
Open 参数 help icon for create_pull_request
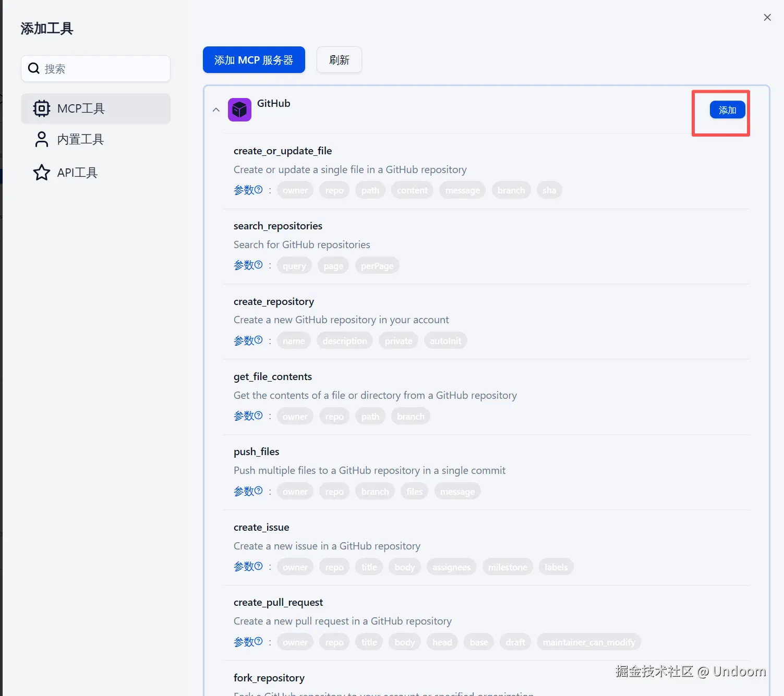(259, 641)
